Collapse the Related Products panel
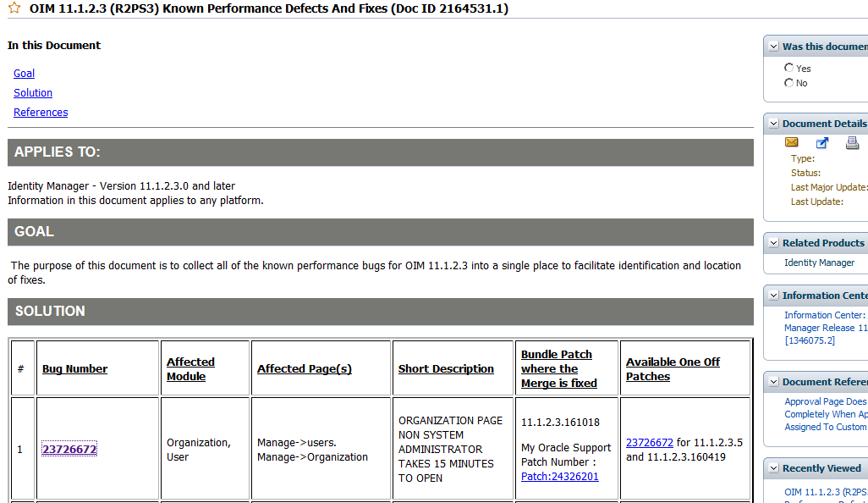This screenshot has height=503, width=868. [773, 243]
